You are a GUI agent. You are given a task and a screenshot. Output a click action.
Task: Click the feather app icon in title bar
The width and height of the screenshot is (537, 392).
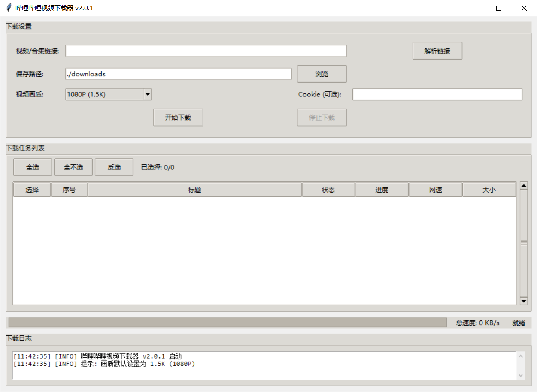pos(9,8)
